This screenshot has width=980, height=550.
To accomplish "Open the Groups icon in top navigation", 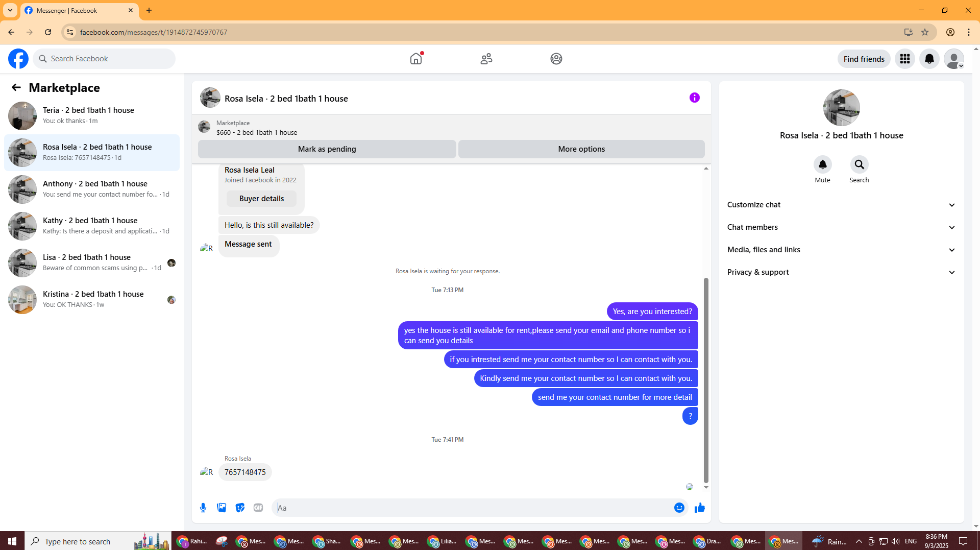I will click(556, 59).
